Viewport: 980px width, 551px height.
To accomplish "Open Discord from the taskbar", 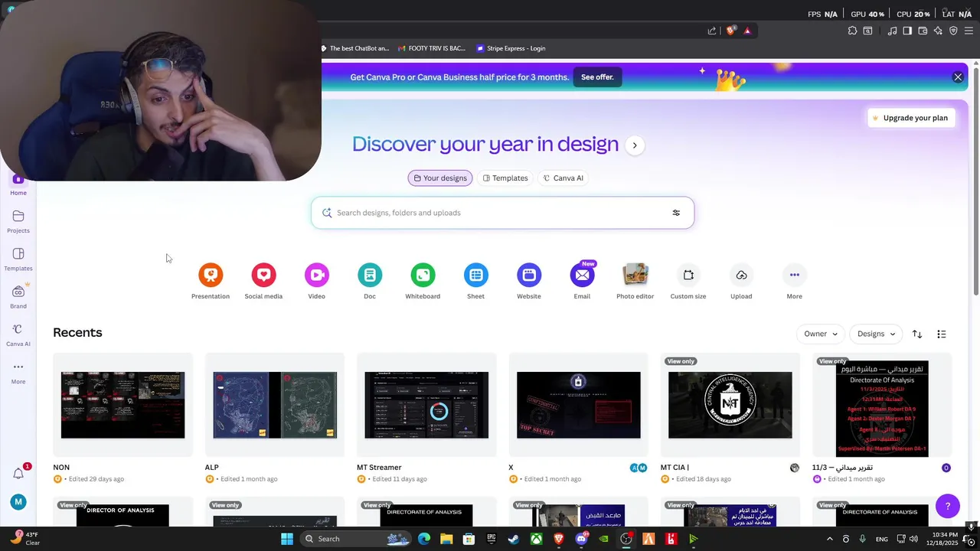I will [581, 539].
